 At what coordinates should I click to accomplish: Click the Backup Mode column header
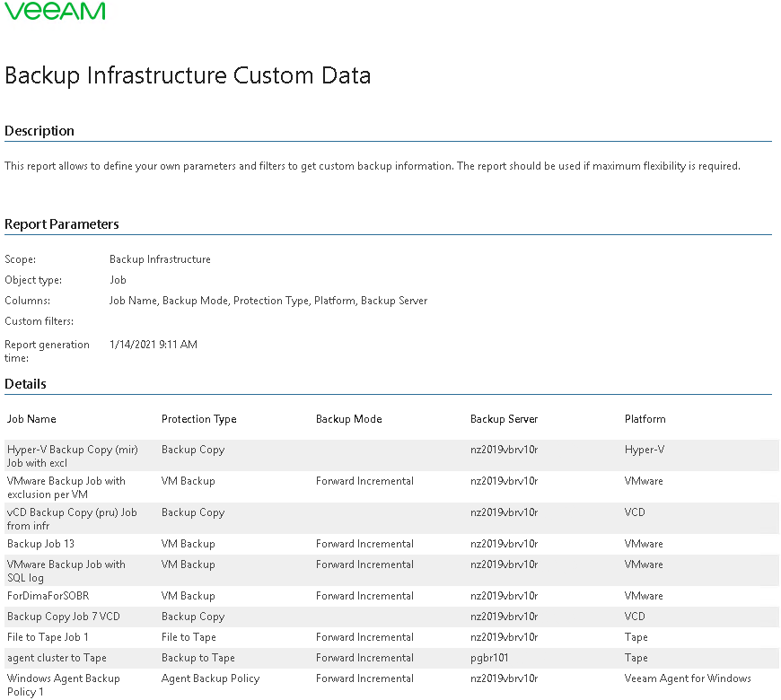[348, 419]
